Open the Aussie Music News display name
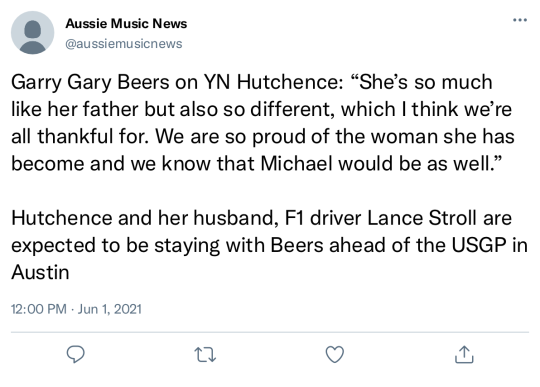This screenshot has height=387, width=540. tap(126, 23)
